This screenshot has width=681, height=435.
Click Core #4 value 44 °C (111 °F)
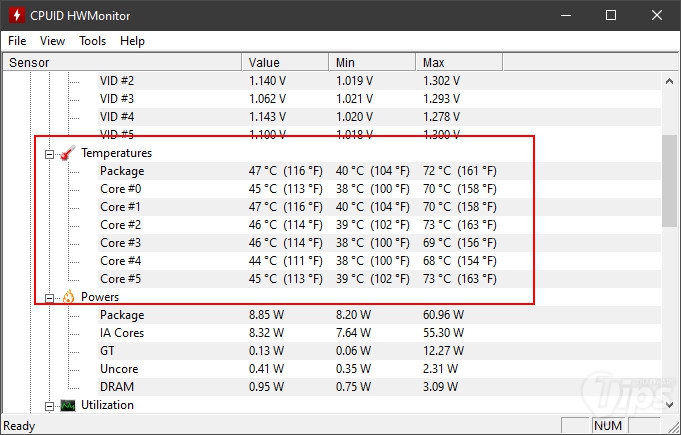[285, 261]
